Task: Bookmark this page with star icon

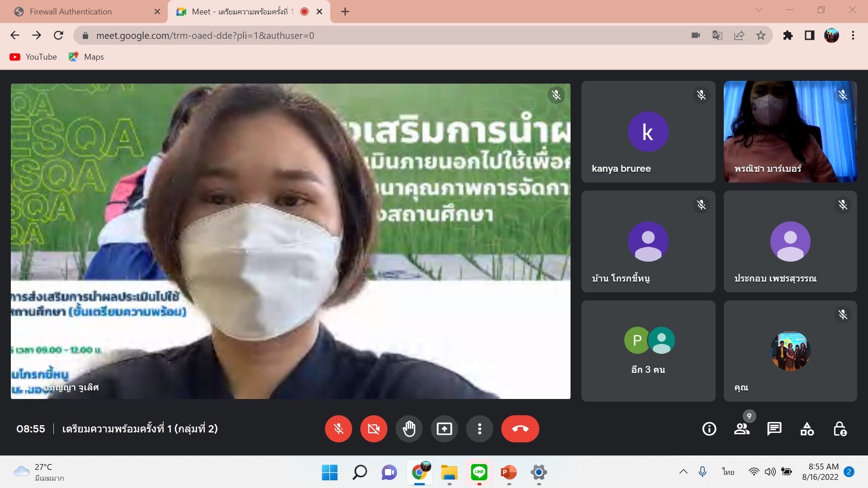Action: click(x=761, y=35)
